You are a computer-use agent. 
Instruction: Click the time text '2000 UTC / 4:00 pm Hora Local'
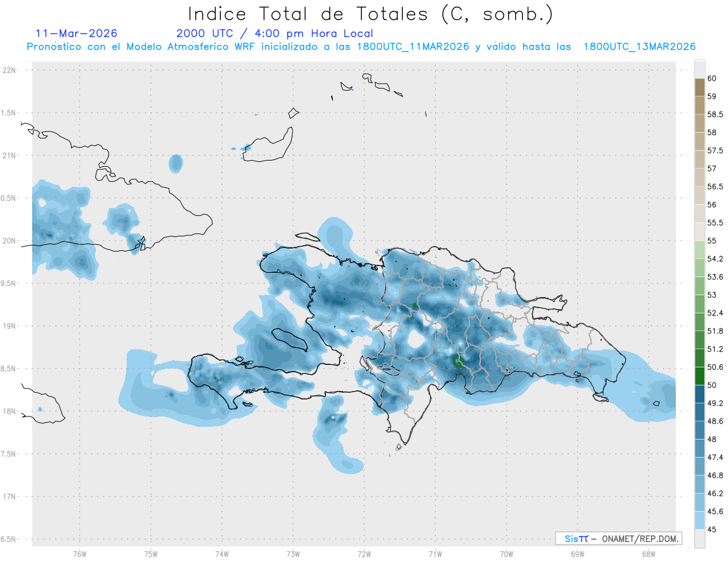click(275, 33)
